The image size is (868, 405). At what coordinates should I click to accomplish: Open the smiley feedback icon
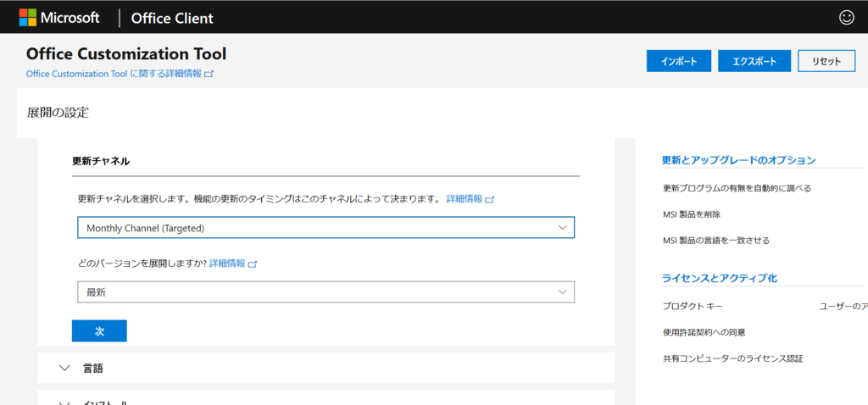click(847, 18)
